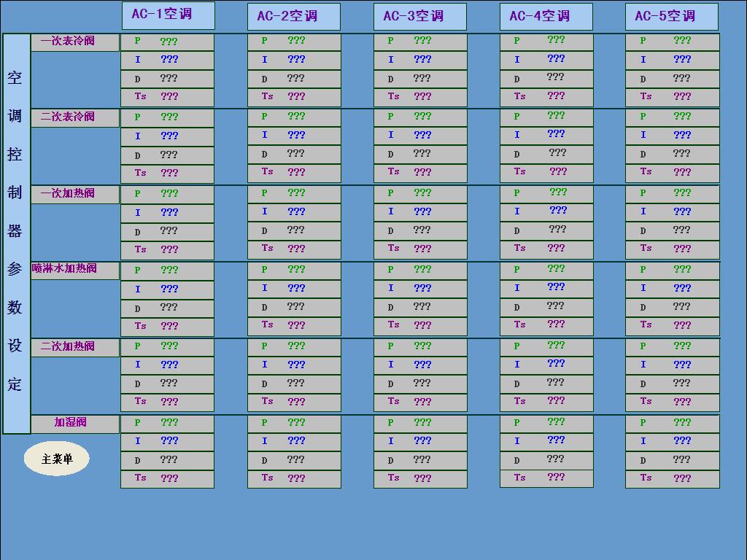Click the 主菜单 main menu button
The height and width of the screenshot is (560, 747).
click(x=57, y=459)
